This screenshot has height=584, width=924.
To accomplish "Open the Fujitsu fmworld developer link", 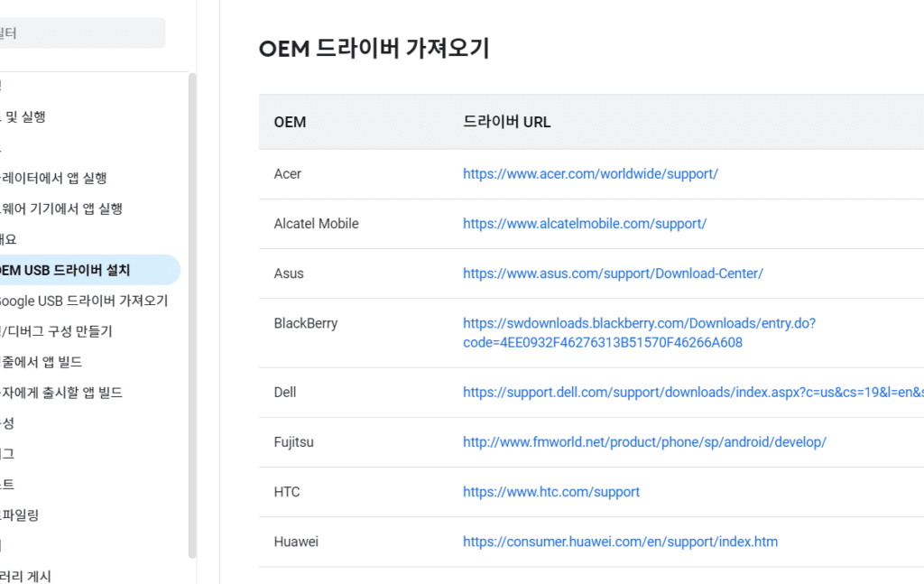I will [644, 442].
